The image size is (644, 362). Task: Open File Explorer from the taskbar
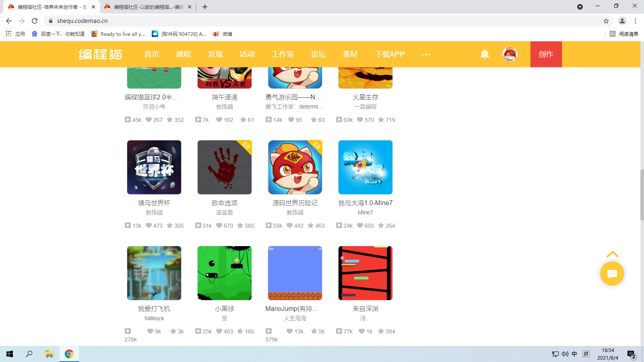coord(49,354)
